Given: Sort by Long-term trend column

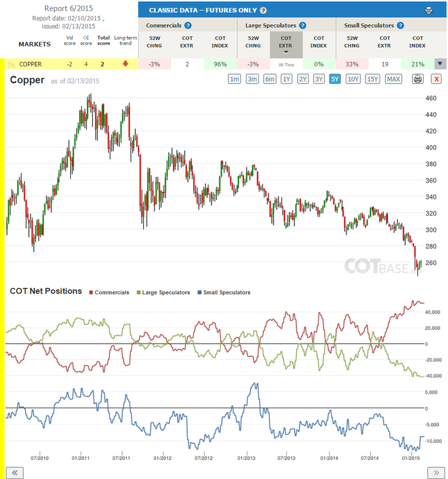Looking at the screenshot, I should pyautogui.click(x=125, y=40).
